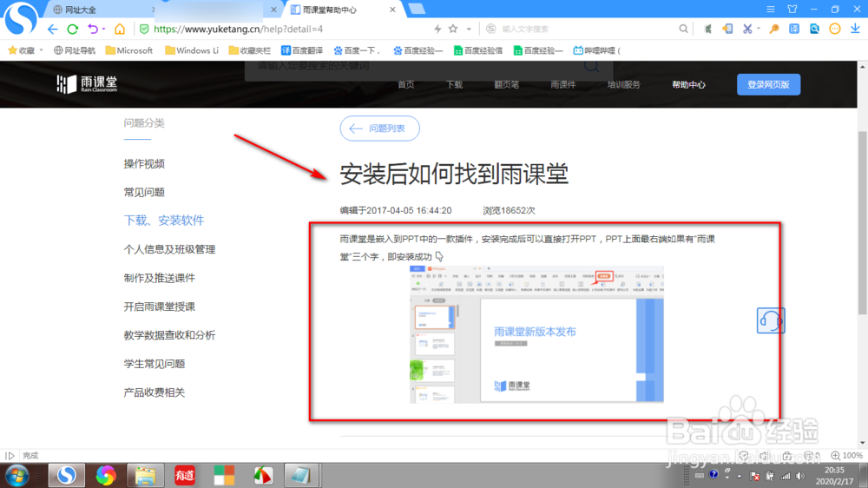Click the lightning speed-mode icon
The image size is (868, 488).
[x=437, y=29]
